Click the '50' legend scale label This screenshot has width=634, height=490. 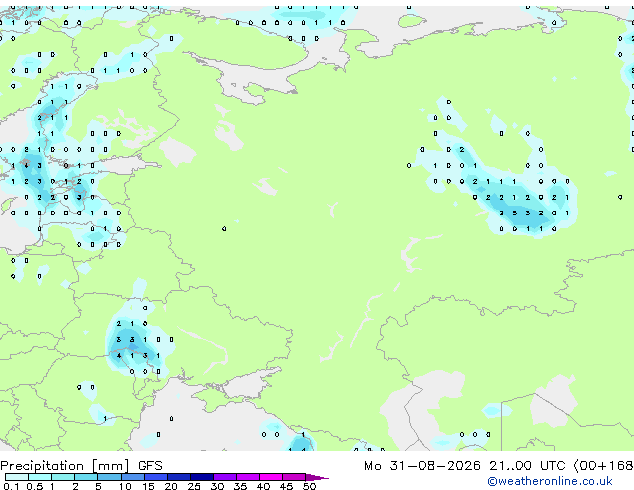(309, 486)
